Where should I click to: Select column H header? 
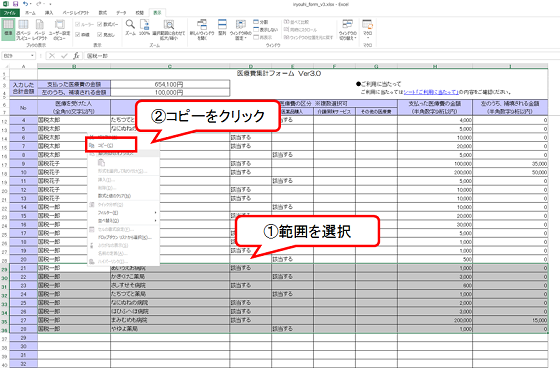[x=435, y=66]
